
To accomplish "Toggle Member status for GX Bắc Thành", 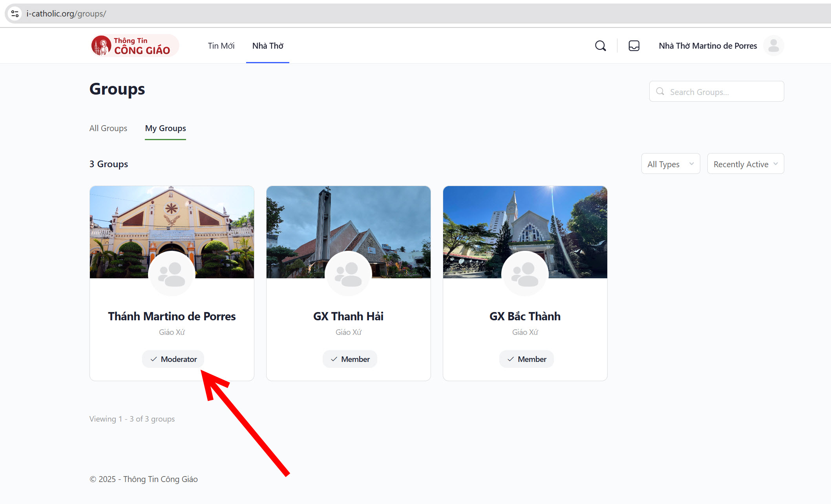I will point(526,359).
